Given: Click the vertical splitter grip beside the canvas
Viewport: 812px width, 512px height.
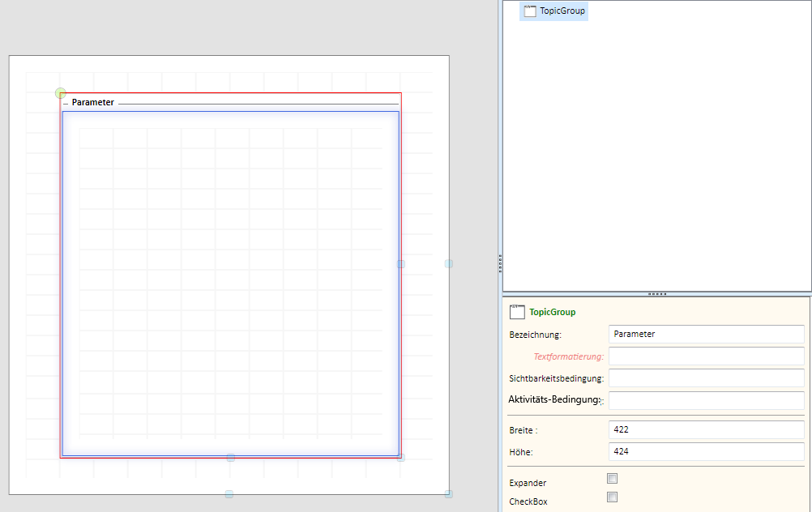Looking at the screenshot, I should click(500, 260).
